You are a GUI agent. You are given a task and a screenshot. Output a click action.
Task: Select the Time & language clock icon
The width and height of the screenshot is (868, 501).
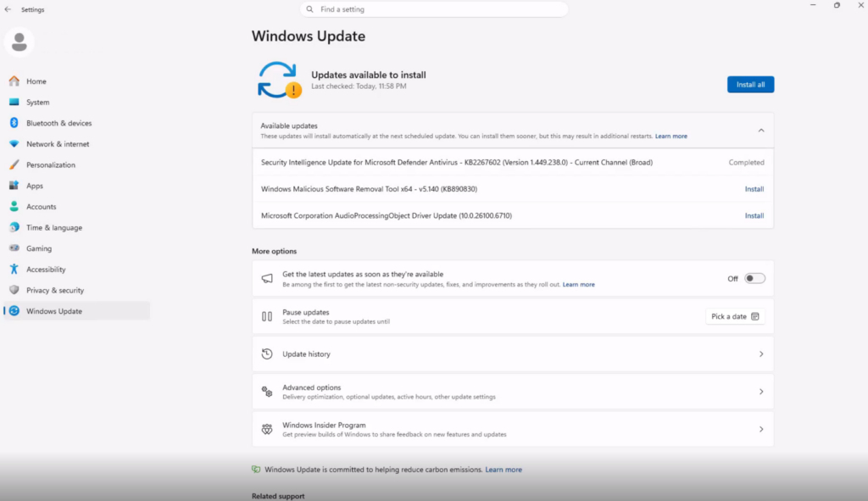15,227
